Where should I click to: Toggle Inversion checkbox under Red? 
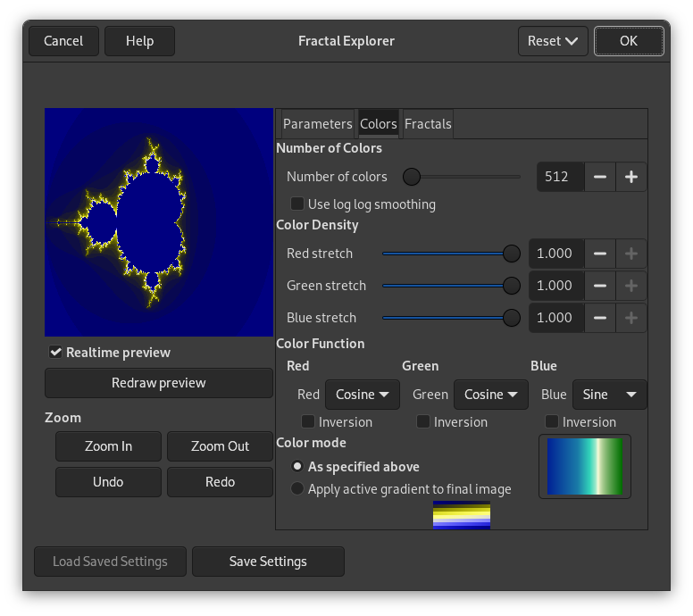pos(308,421)
